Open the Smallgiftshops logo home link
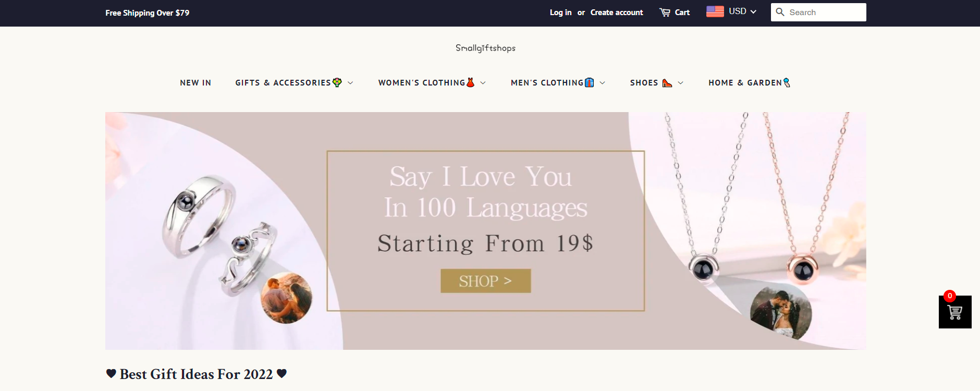The width and height of the screenshot is (980, 391). 485,48
